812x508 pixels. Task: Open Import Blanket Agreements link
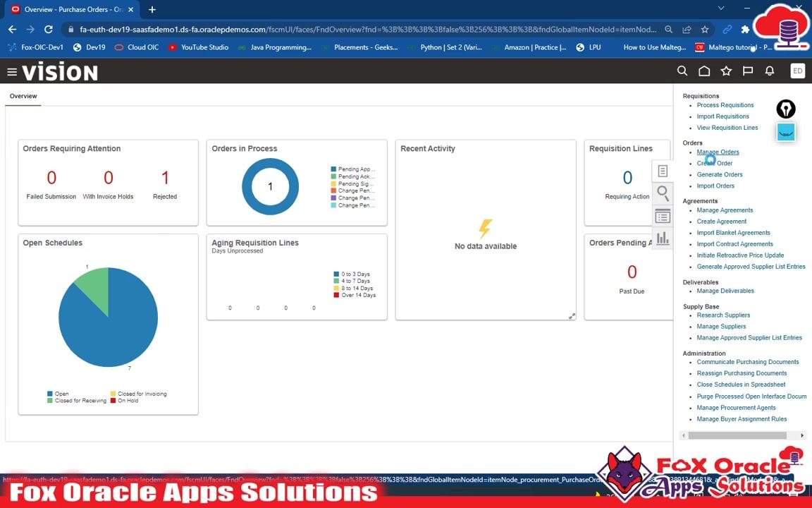coord(733,233)
